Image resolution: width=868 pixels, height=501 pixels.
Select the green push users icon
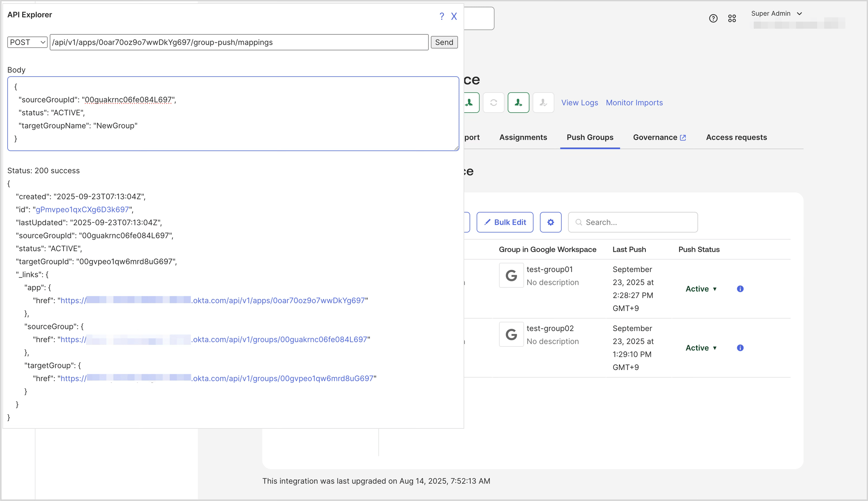[x=518, y=102]
